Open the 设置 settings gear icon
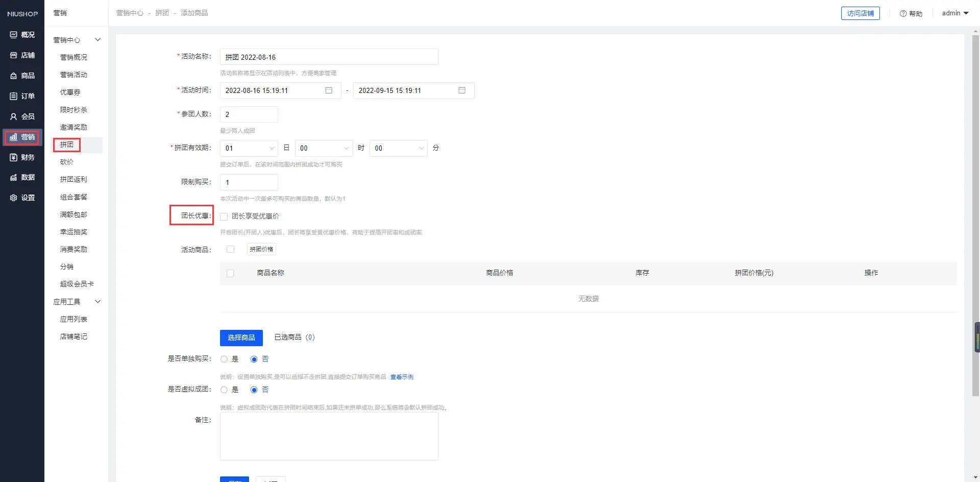Image resolution: width=980 pixels, height=482 pixels. click(x=14, y=198)
